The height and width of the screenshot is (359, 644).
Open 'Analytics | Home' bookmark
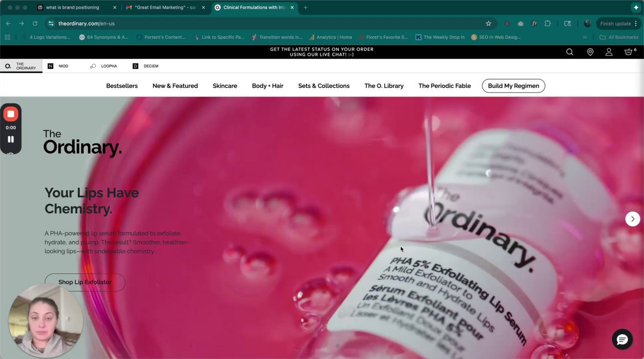click(x=330, y=37)
